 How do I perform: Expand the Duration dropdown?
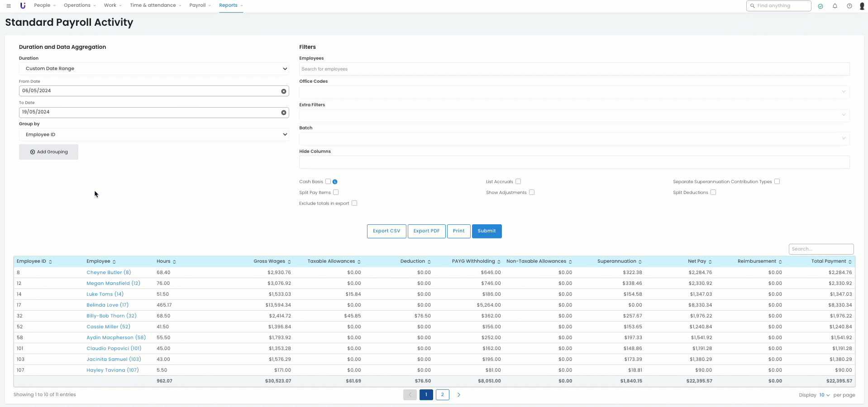[x=154, y=69]
